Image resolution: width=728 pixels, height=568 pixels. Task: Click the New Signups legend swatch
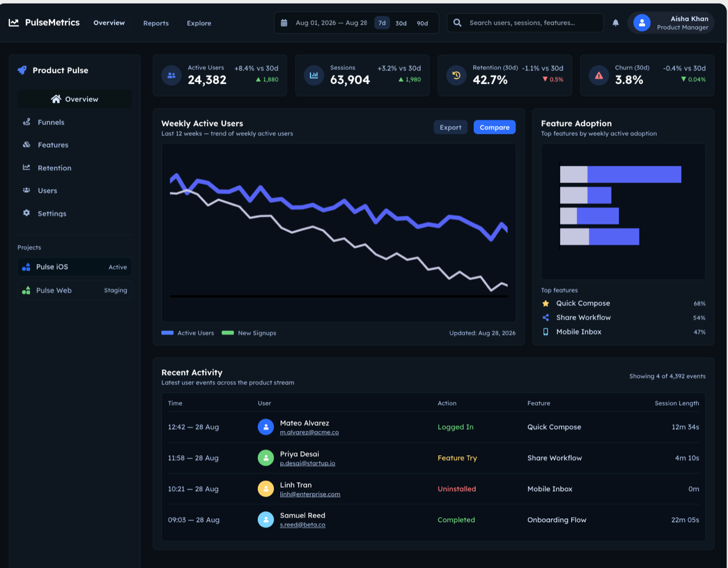pos(228,333)
